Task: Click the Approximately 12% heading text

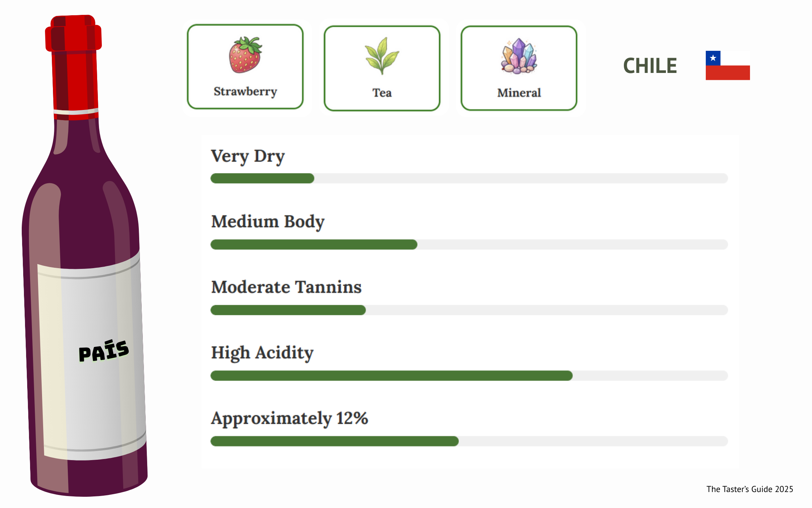Action: [289, 418]
